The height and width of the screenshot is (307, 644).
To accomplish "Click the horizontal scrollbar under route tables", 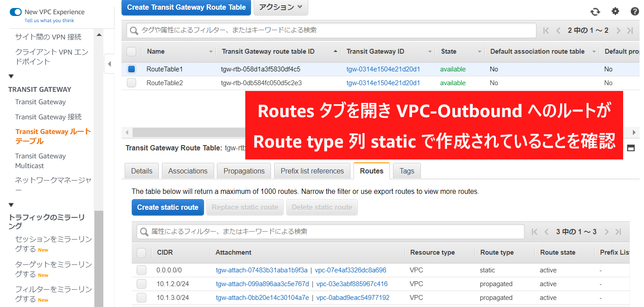I will point(186,132).
